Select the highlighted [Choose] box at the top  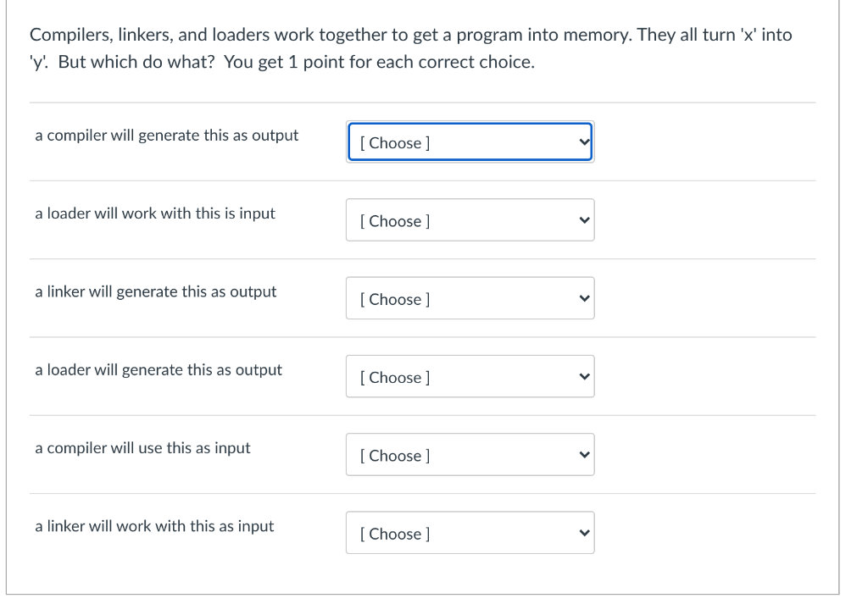point(470,141)
